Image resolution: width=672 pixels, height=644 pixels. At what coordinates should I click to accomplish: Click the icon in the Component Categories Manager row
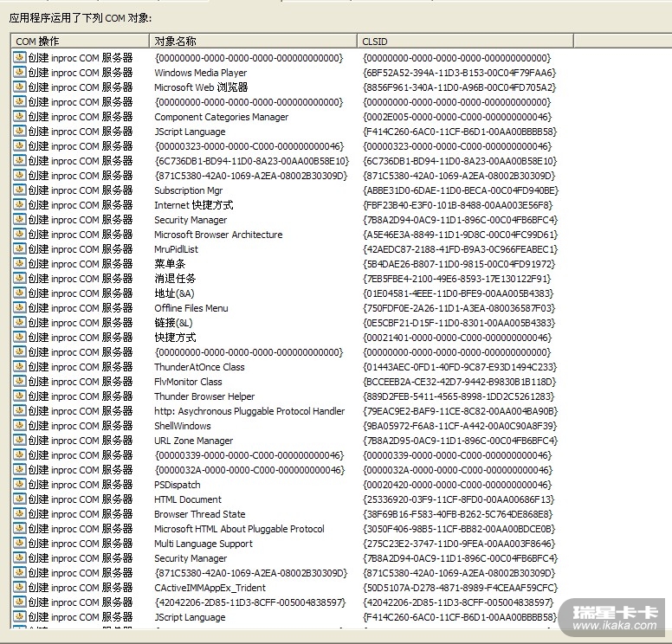click(x=20, y=116)
